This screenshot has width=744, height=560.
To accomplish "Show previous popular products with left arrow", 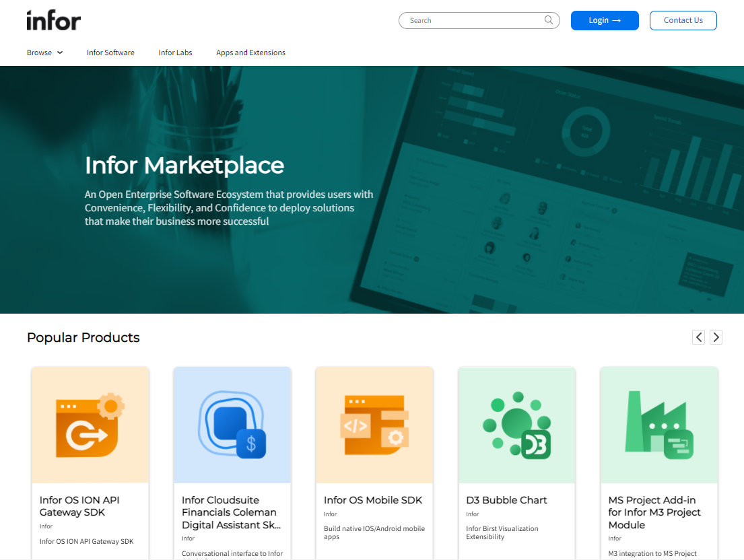I will pos(698,337).
